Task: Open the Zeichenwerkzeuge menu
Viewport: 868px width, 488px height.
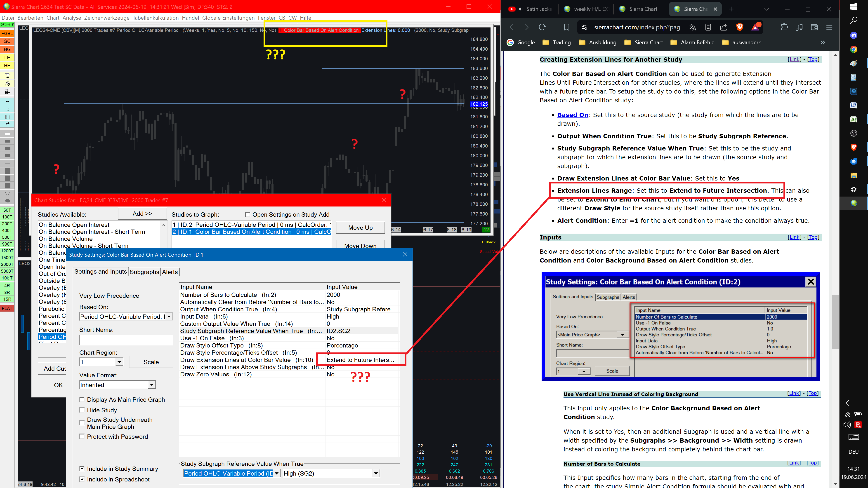Action: point(106,18)
